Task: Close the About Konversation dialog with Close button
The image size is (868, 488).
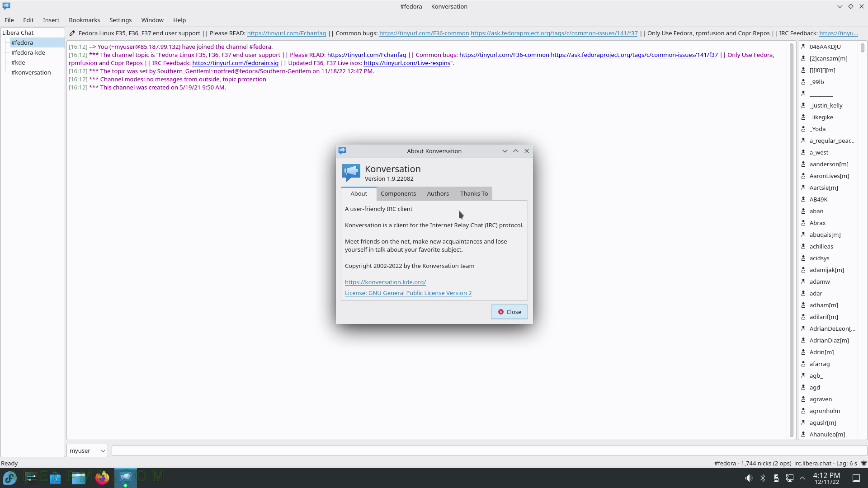Action: point(509,312)
